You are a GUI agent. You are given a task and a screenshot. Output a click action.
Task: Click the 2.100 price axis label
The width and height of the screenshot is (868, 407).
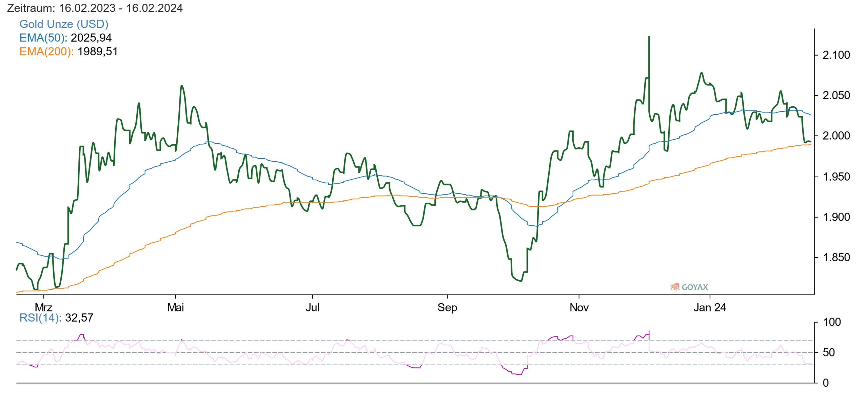(836, 55)
